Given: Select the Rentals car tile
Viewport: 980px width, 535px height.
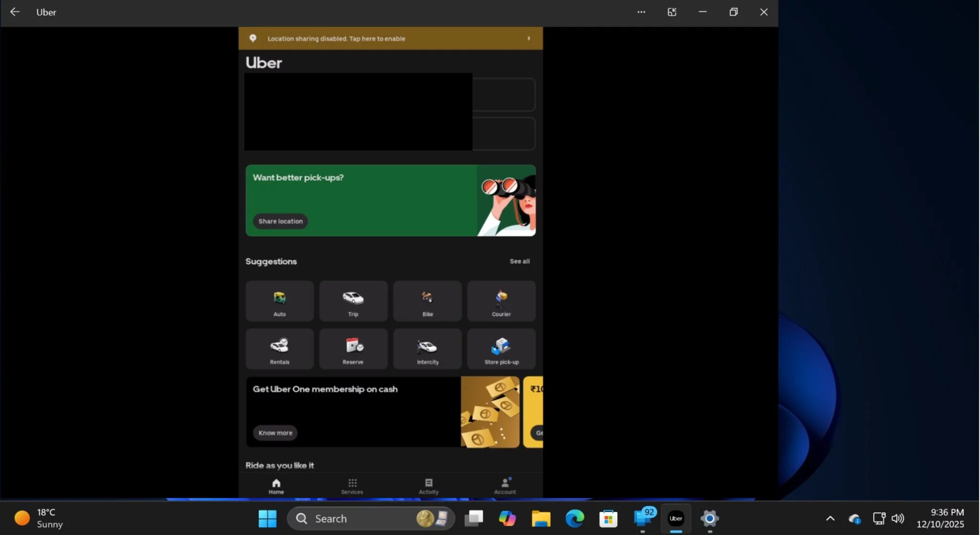Looking at the screenshot, I should click(x=279, y=349).
